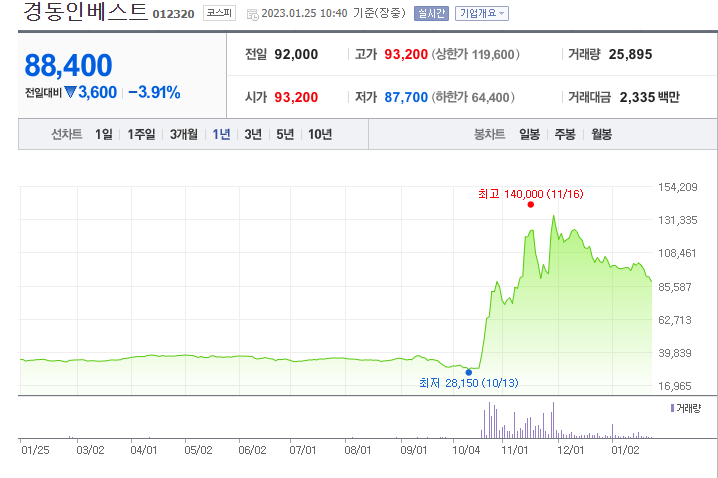Click the 하한가 64,400 text
Viewport: 718px width, 478px height.
pos(473,97)
